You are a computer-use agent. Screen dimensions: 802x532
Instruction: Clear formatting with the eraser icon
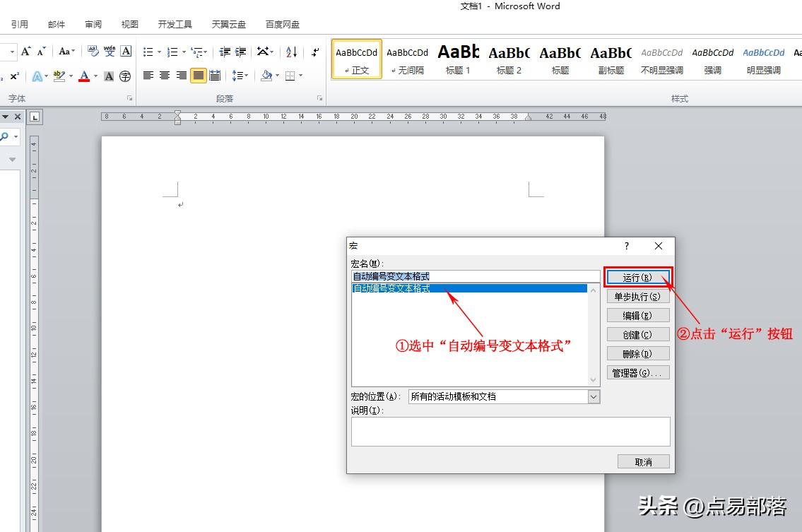pos(93,51)
